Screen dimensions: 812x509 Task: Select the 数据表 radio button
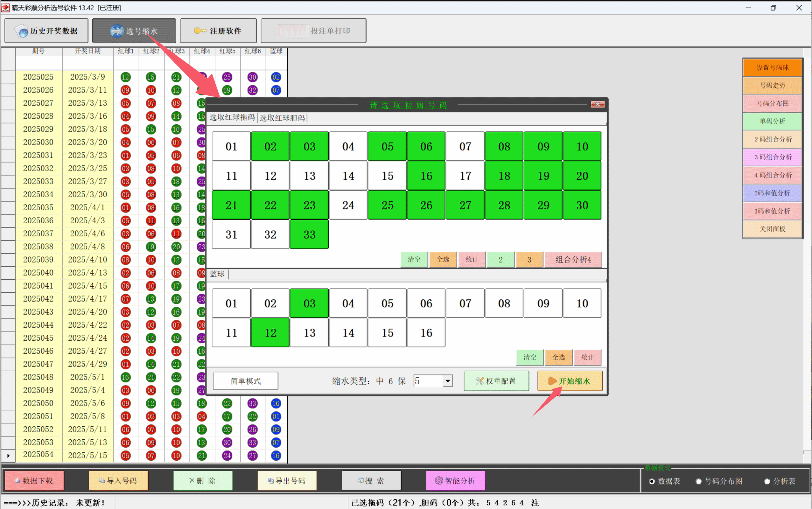point(652,481)
